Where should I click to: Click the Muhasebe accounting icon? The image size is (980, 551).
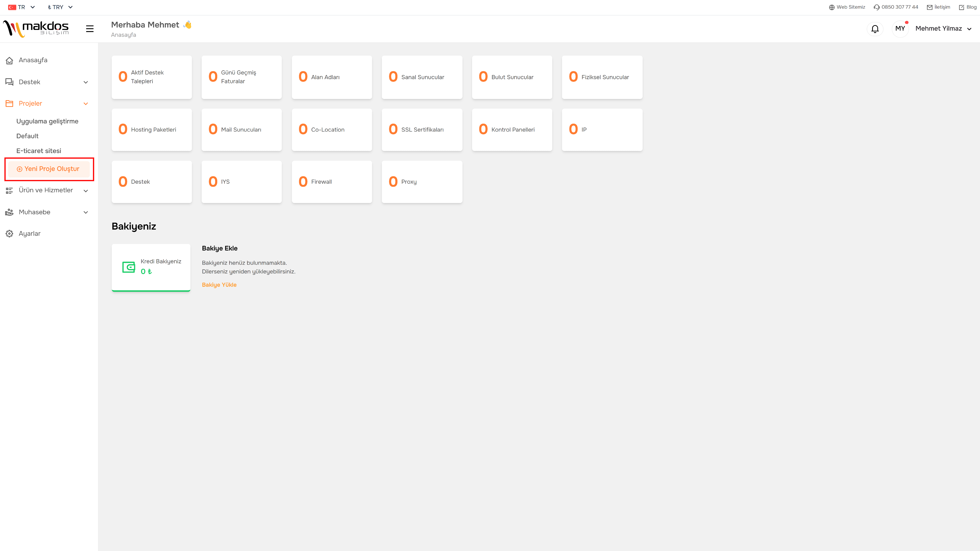[10, 212]
